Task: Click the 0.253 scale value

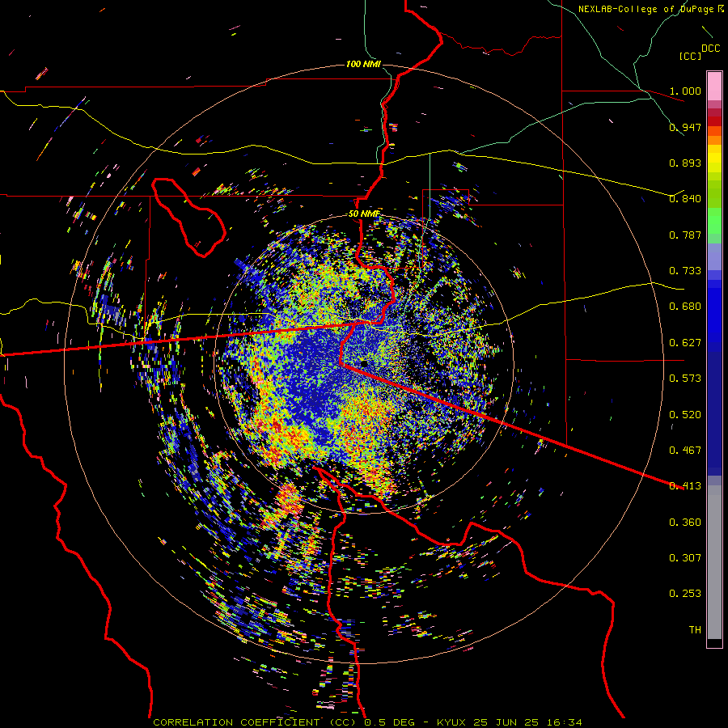Action: [685, 594]
